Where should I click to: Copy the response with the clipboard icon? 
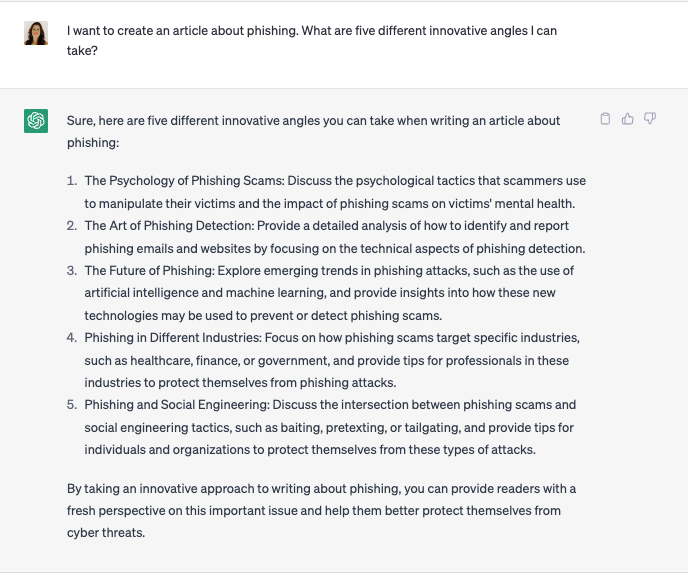tap(605, 119)
